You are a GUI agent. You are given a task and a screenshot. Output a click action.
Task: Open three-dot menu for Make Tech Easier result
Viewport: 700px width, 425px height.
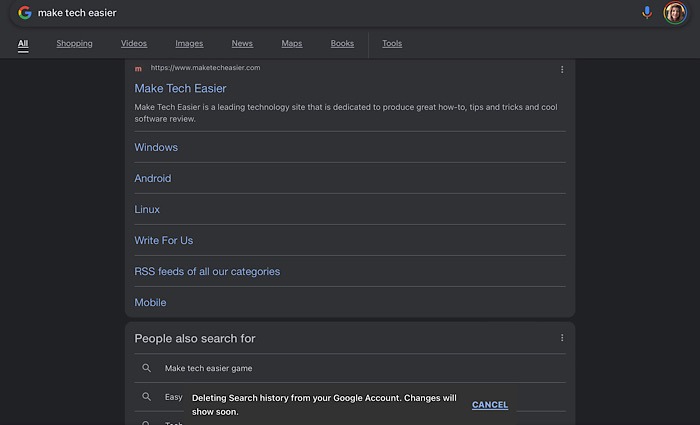coord(562,69)
